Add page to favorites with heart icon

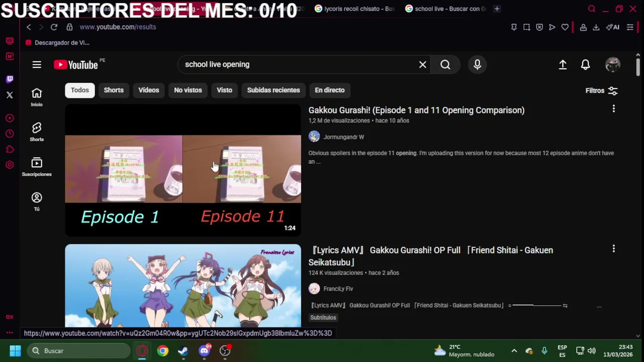point(565,27)
